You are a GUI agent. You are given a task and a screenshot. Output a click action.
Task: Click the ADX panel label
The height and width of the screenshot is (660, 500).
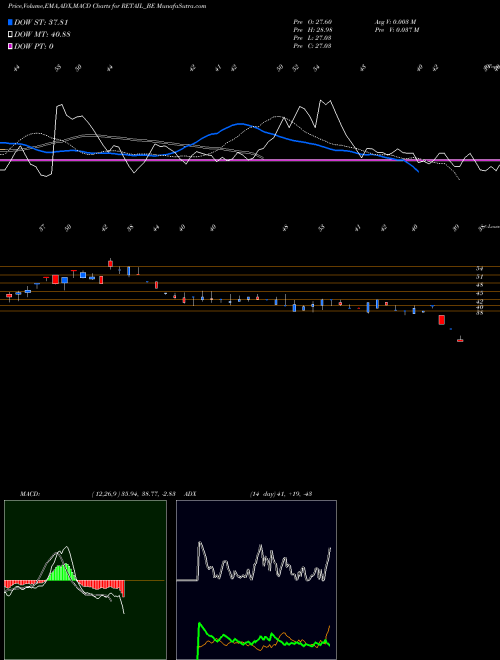190,494
